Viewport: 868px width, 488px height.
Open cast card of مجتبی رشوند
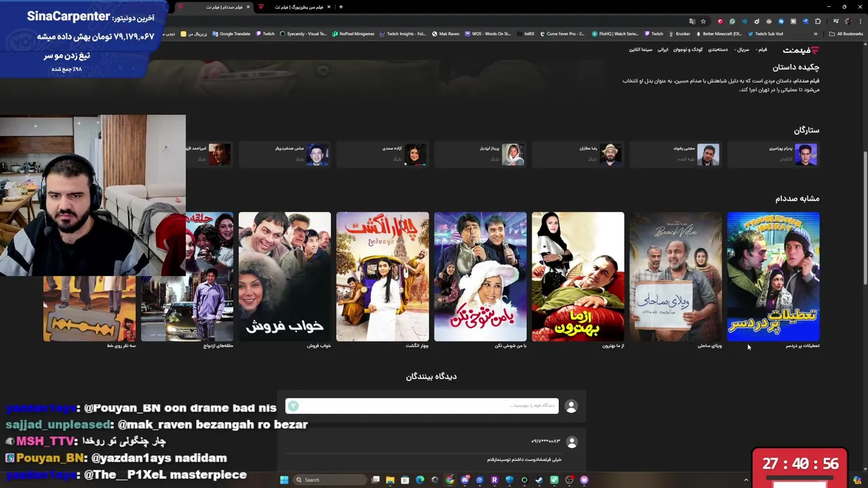(x=675, y=154)
